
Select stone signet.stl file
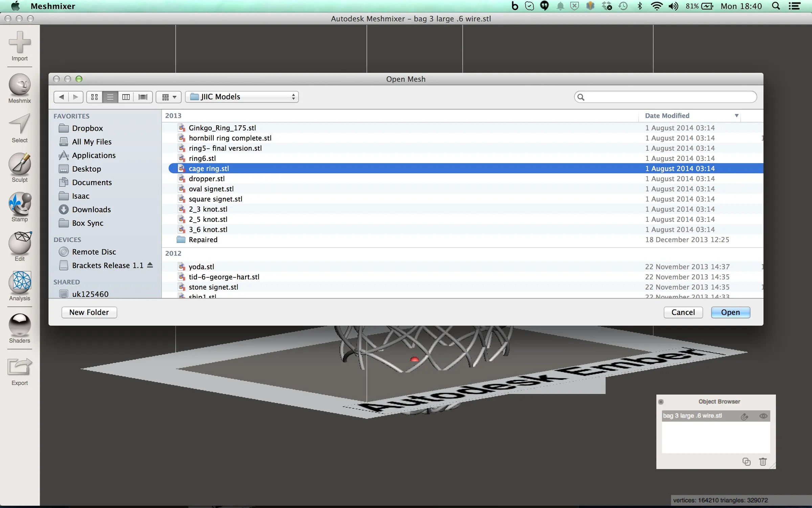(x=462, y=287)
